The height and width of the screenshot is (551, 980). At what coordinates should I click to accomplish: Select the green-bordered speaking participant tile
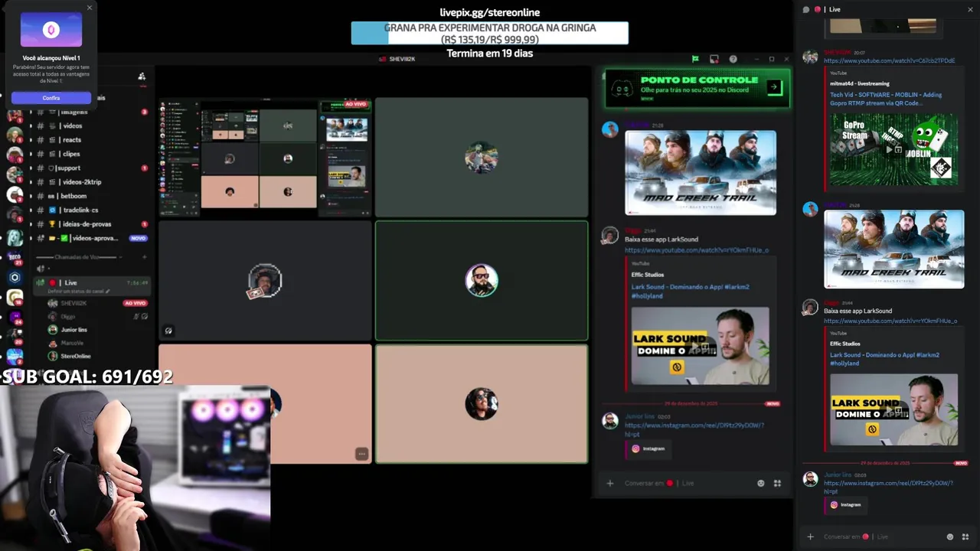(x=482, y=280)
